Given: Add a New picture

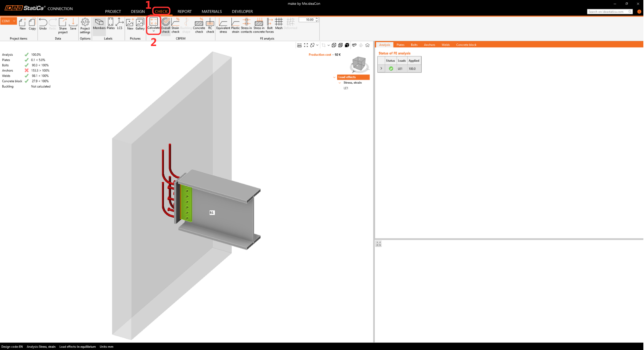Looking at the screenshot, I should click(130, 24).
